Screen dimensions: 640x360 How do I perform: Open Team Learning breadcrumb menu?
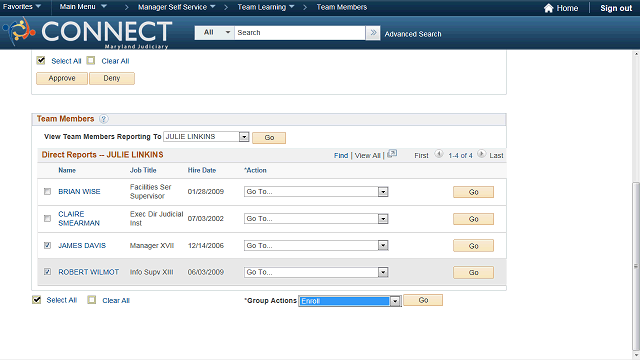[266, 7]
